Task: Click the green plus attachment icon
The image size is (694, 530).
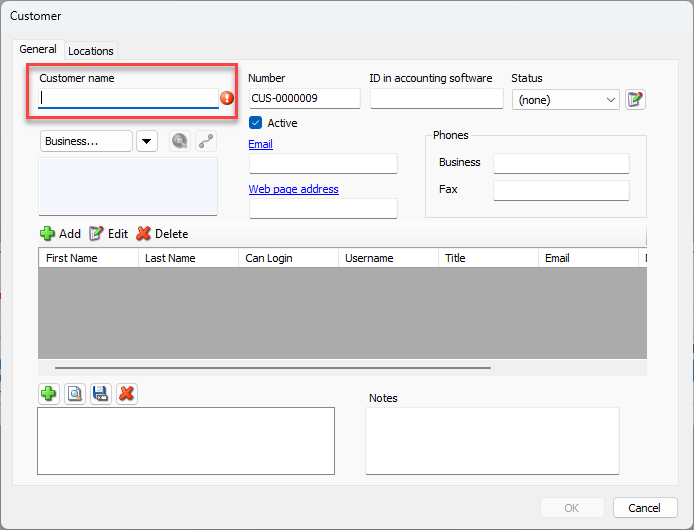Action: [x=49, y=394]
